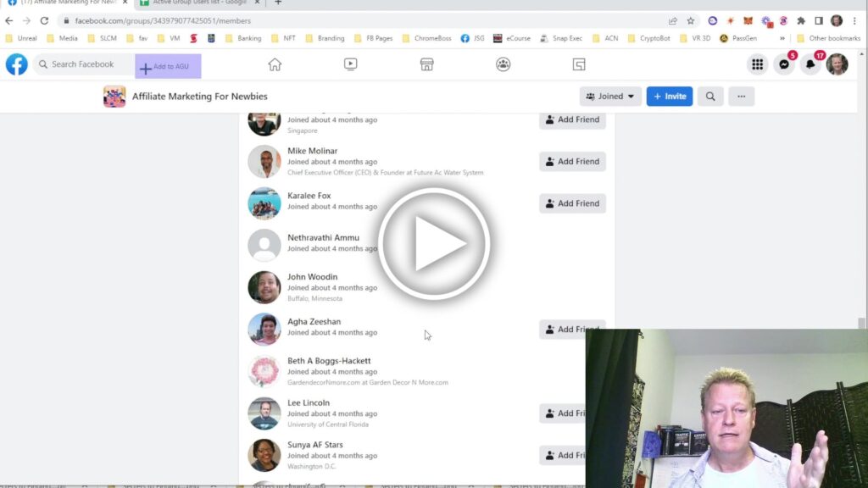Image resolution: width=868 pixels, height=488 pixels.
Task: Click Mike Molinar's profile photo
Action: click(x=264, y=162)
